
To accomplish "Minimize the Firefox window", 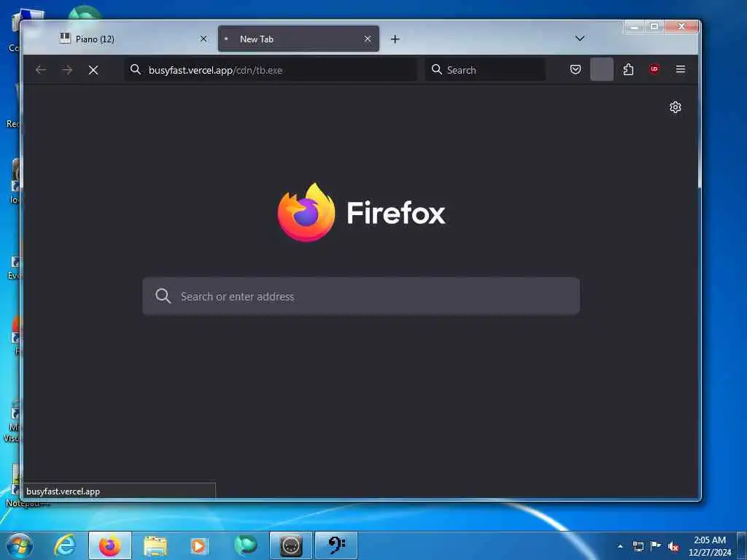I will point(634,27).
